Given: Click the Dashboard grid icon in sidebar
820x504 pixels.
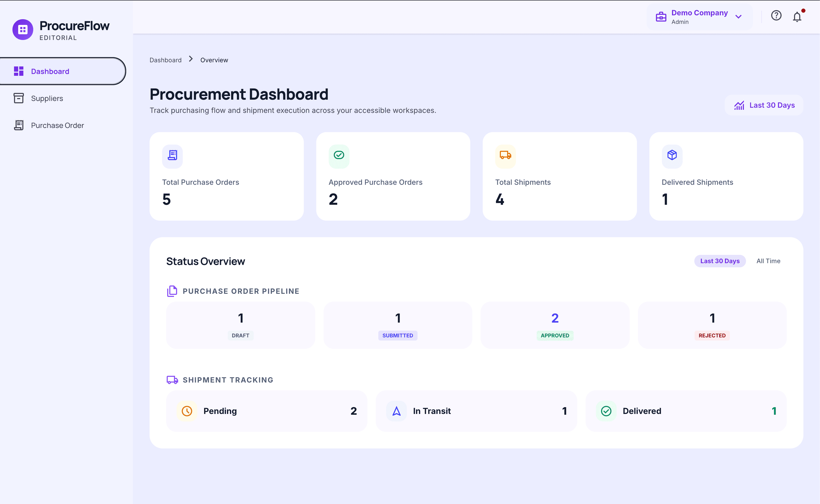Looking at the screenshot, I should click(19, 71).
